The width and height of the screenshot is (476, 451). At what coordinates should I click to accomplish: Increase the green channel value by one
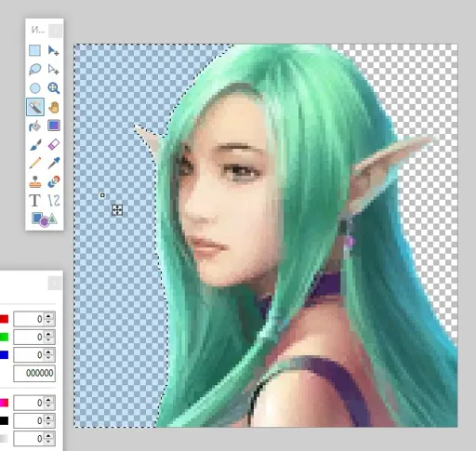point(48,334)
